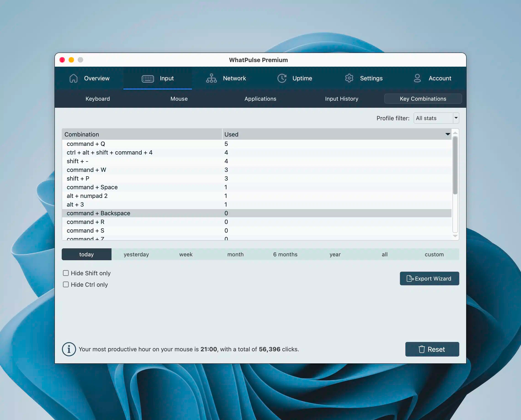The image size is (521, 420).
Task: Click the info icon near productive hour tip
Action: pyautogui.click(x=69, y=349)
